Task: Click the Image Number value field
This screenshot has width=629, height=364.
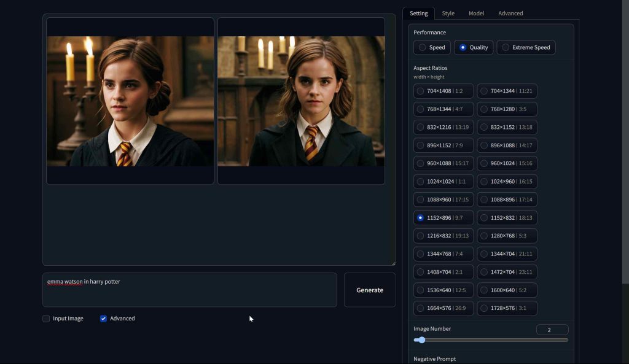Action: pyautogui.click(x=552, y=330)
